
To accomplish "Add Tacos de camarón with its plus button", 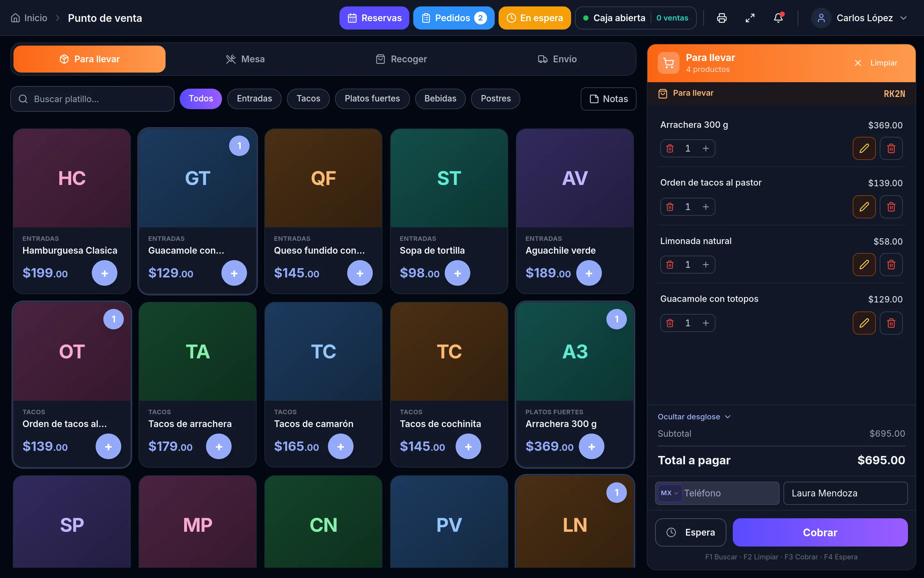I will pyautogui.click(x=341, y=446).
